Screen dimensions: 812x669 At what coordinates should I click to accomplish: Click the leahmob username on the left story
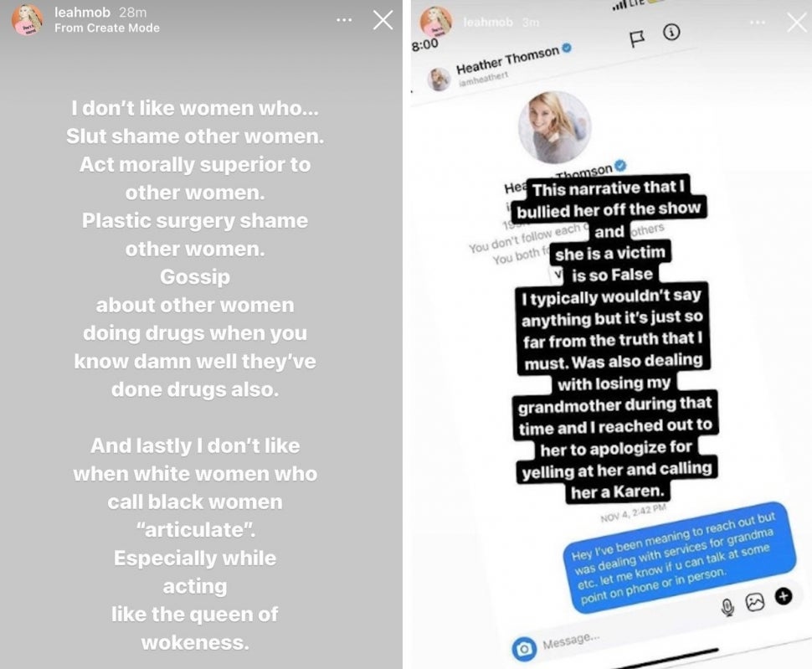click(82, 12)
